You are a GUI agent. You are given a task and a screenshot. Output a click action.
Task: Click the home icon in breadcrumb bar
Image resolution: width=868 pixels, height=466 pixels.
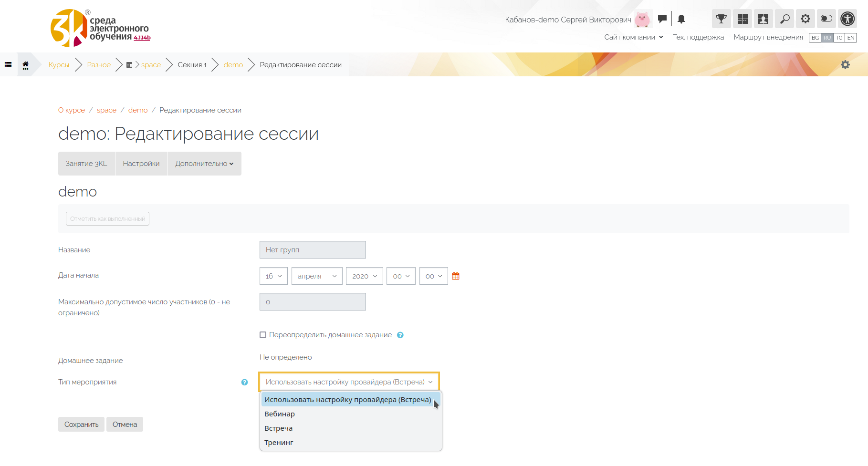pyautogui.click(x=26, y=65)
